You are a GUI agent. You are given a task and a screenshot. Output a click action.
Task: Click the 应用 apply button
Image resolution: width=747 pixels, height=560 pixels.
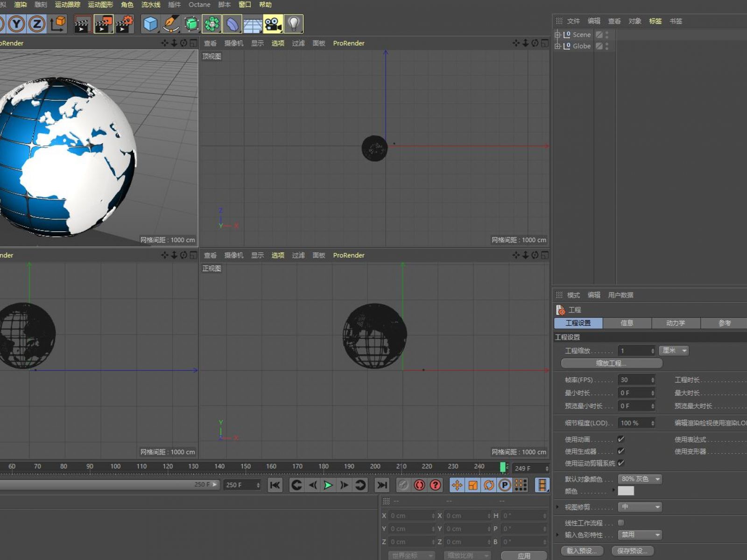[524, 556]
